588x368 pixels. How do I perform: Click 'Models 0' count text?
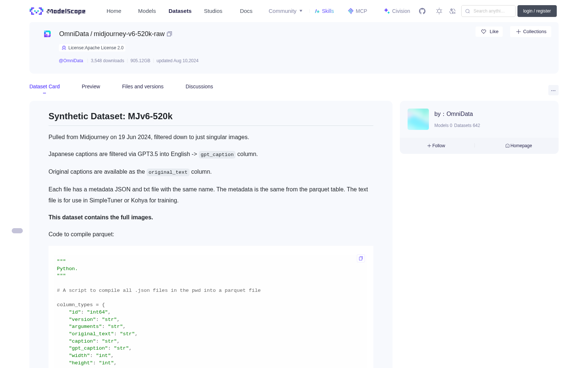pyautogui.click(x=443, y=125)
